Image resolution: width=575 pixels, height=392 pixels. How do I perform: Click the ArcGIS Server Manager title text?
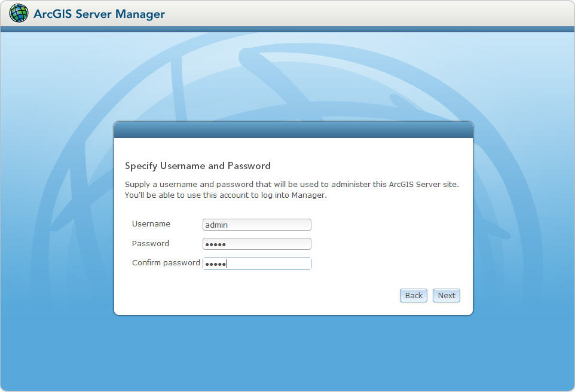(99, 13)
